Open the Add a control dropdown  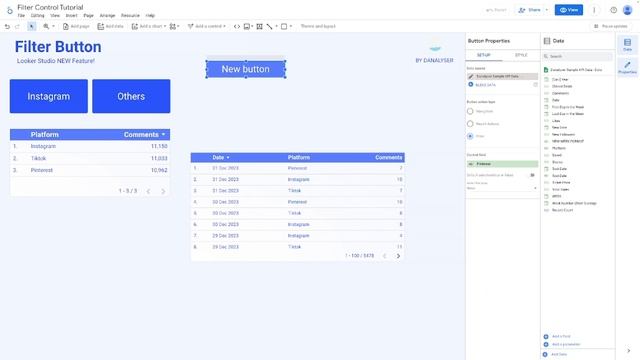click(207, 26)
